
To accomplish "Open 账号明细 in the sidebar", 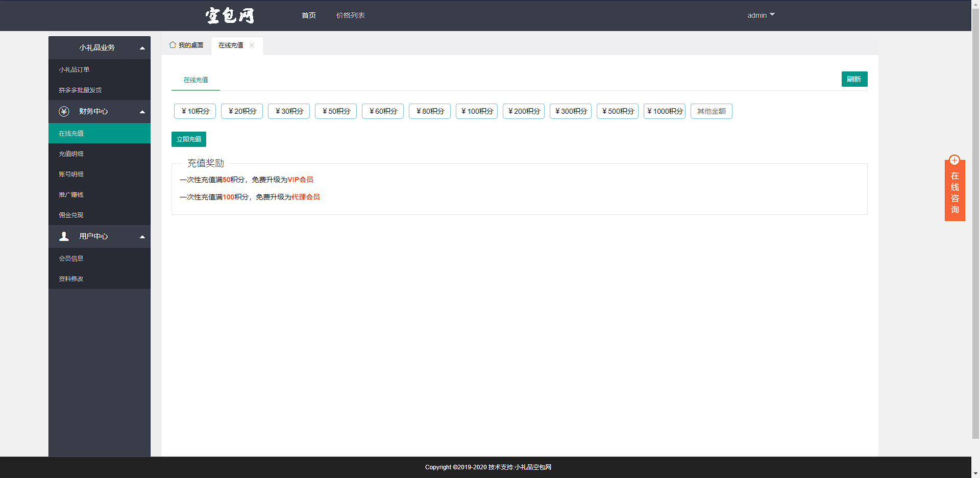I will pos(100,174).
